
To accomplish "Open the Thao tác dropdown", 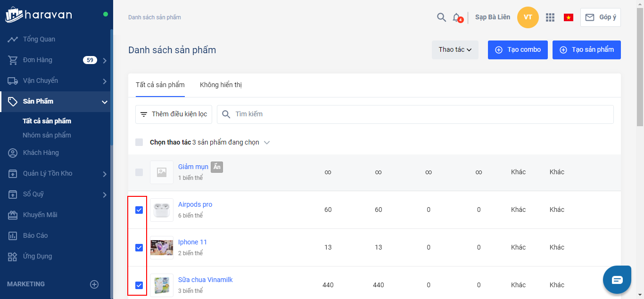I will tap(455, 50).
